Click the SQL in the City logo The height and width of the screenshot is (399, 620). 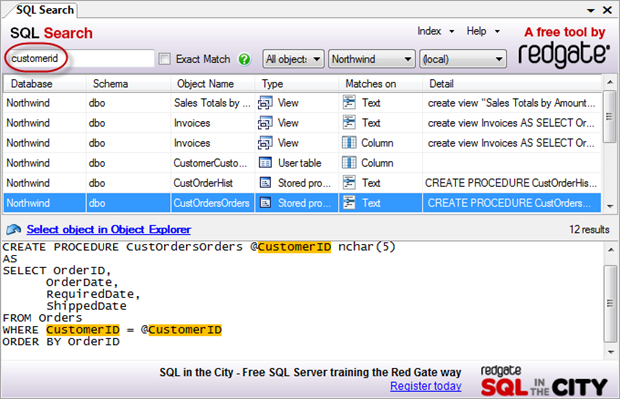click(x=544, y=382)
